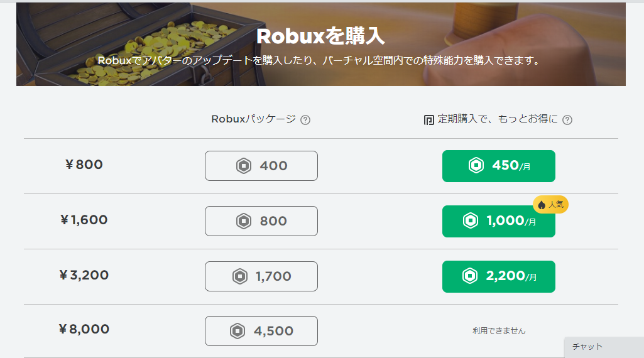Buy the 1,700 Robux package
The width and height of the screenshot is (644, 358).
[x=261, y=276]
